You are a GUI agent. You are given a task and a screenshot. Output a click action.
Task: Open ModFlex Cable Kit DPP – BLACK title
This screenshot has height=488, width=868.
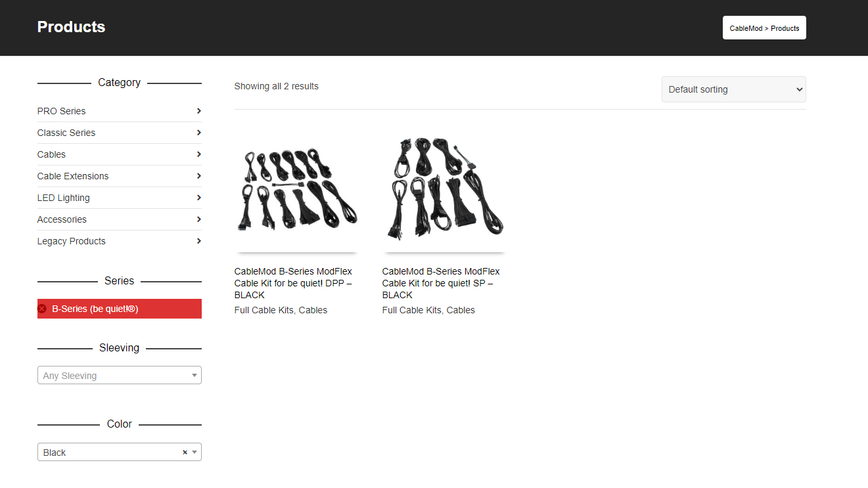coord(293,283)
